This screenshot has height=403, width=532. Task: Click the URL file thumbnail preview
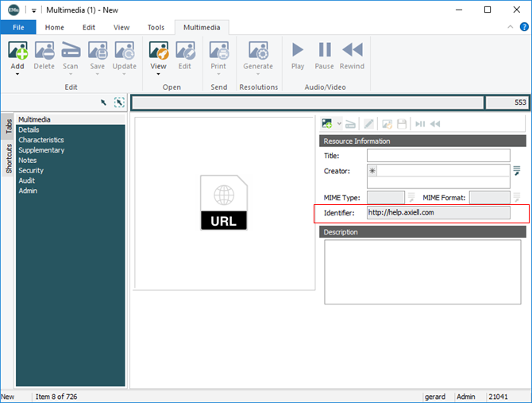point(224,203)
